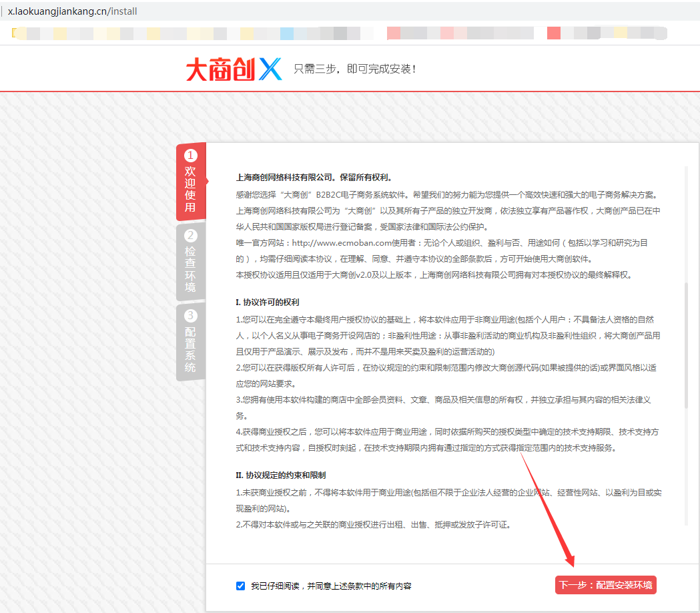Select step 1 欢迎使用 tab
The image size is (700, 613).
192,182
